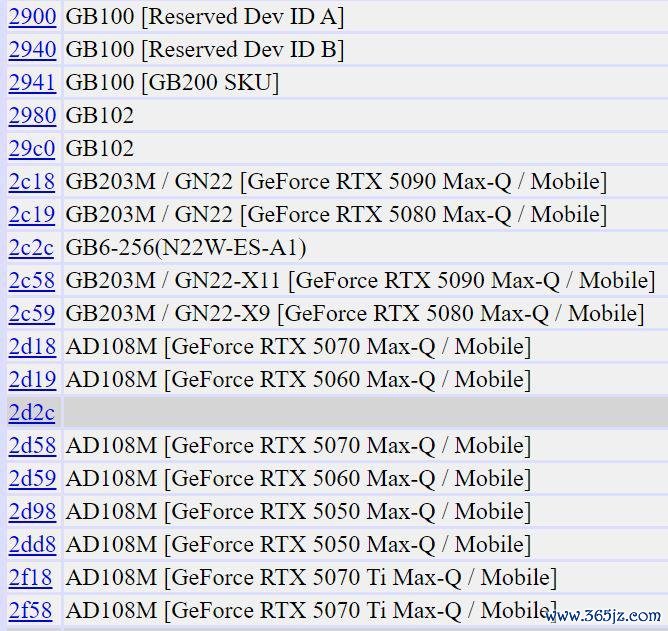This screenshot has width=668, height=631.
Task: Open device ID 2c18 link
Action: pos(32,182)
